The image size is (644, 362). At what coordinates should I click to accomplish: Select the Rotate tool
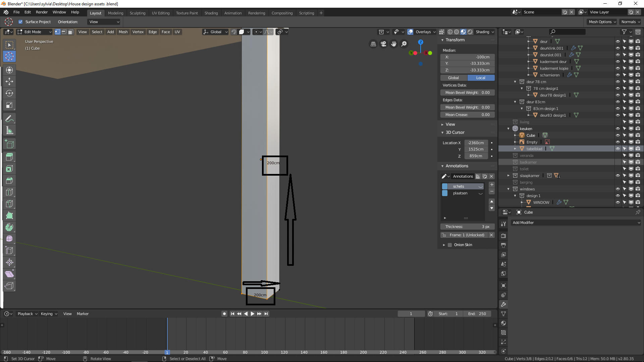(9, 93)
